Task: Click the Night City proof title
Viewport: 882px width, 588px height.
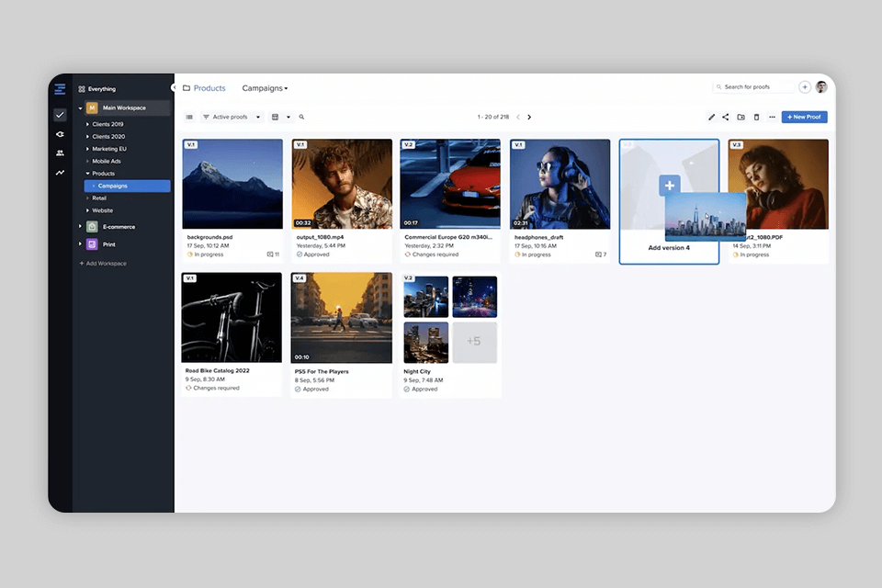Action: pyautogui.click(x=417, y=371)
